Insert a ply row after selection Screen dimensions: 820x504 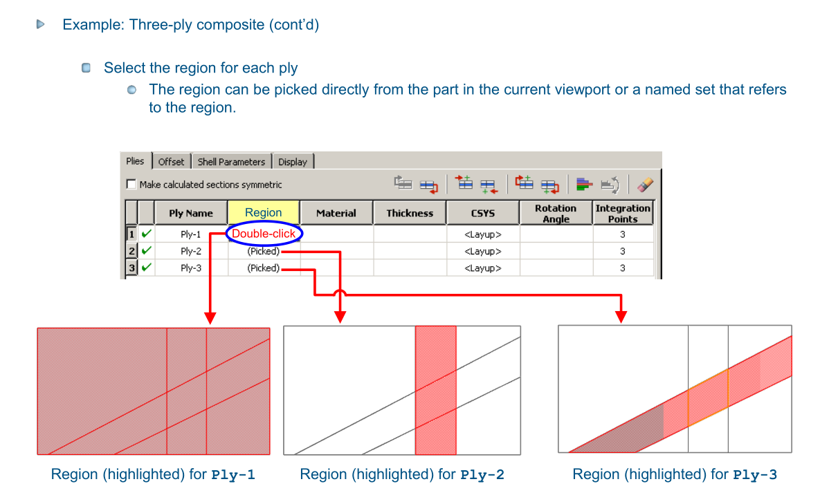click(489, 185)
